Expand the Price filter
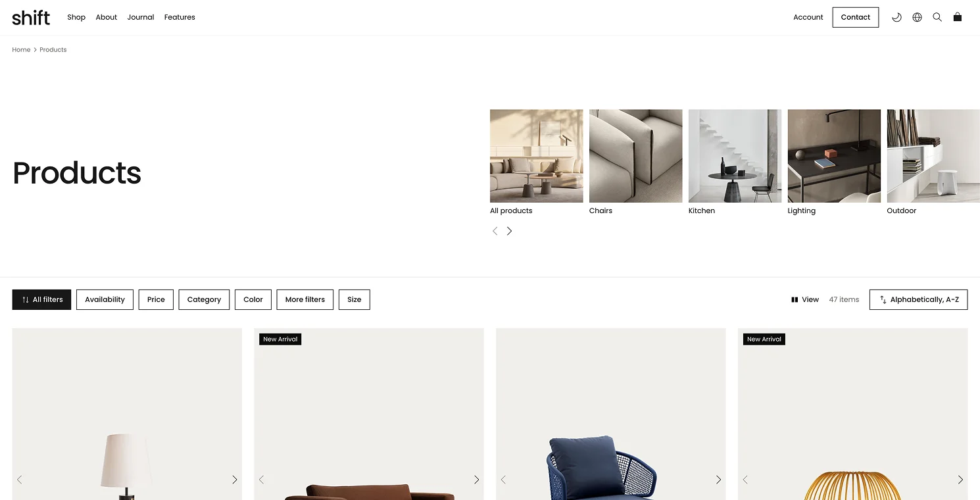Image resolution: width=980 pixels, height=500 pixels. pos(156,299)
